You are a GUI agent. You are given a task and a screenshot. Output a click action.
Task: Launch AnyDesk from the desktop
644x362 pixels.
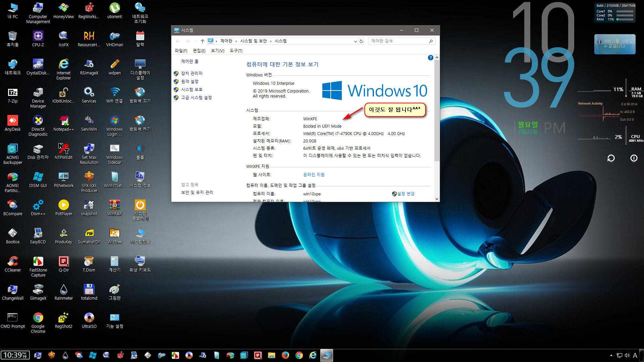[x=13, y=123]
